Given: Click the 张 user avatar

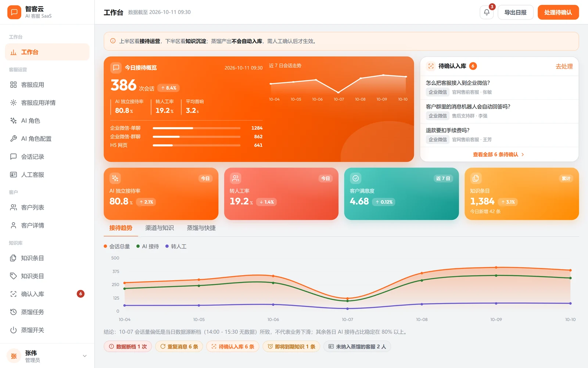Looking at the screenshot, I should click(14, 356).
